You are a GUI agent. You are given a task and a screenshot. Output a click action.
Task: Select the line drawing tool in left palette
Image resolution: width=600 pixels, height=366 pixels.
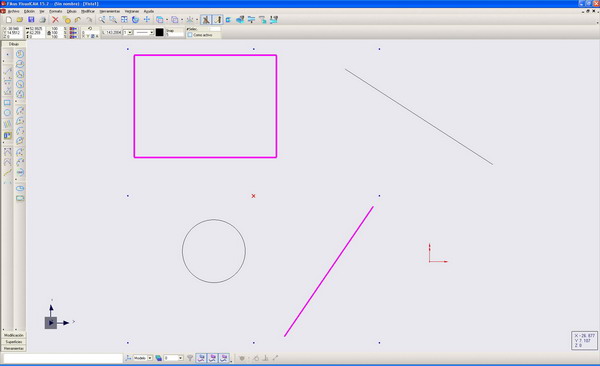(7, 71)
